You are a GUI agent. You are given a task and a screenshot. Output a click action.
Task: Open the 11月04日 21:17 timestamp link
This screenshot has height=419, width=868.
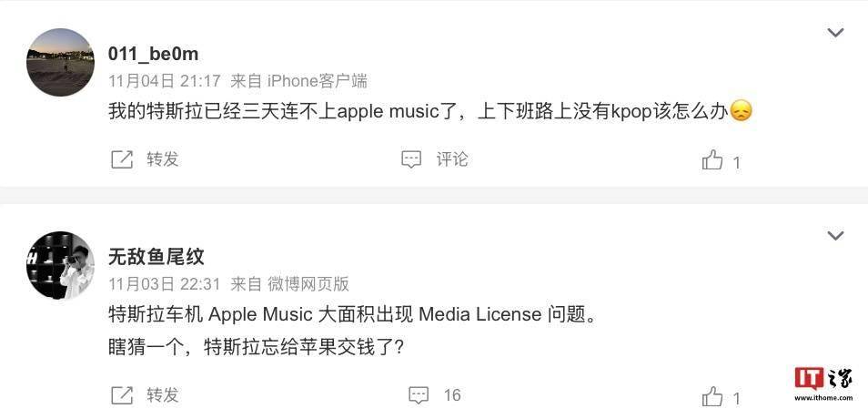(x=165, y=81)
